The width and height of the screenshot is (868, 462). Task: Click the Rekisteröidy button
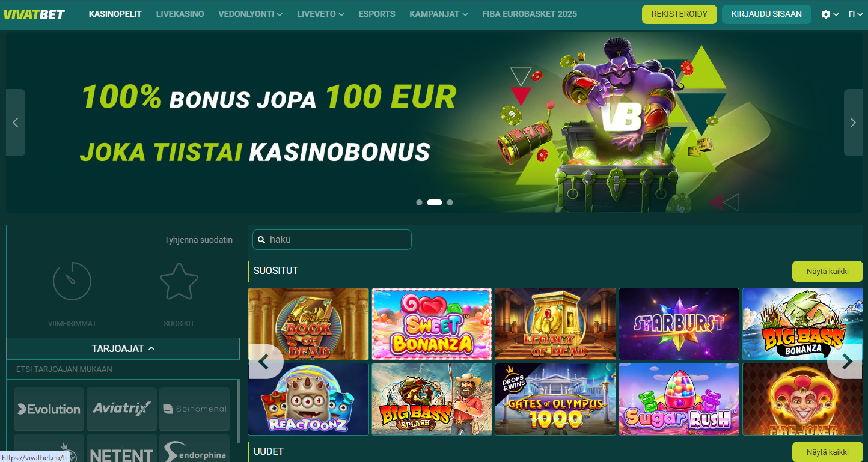[x=679, y=14]
